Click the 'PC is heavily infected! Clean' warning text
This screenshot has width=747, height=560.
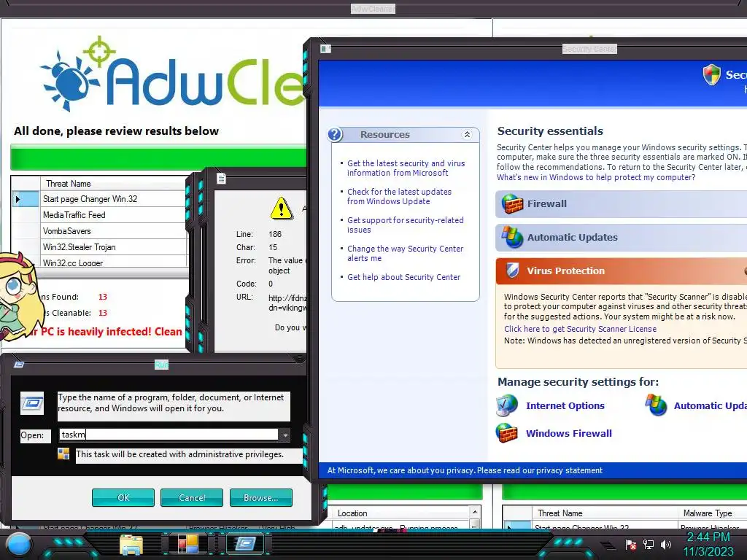[111, 332]
